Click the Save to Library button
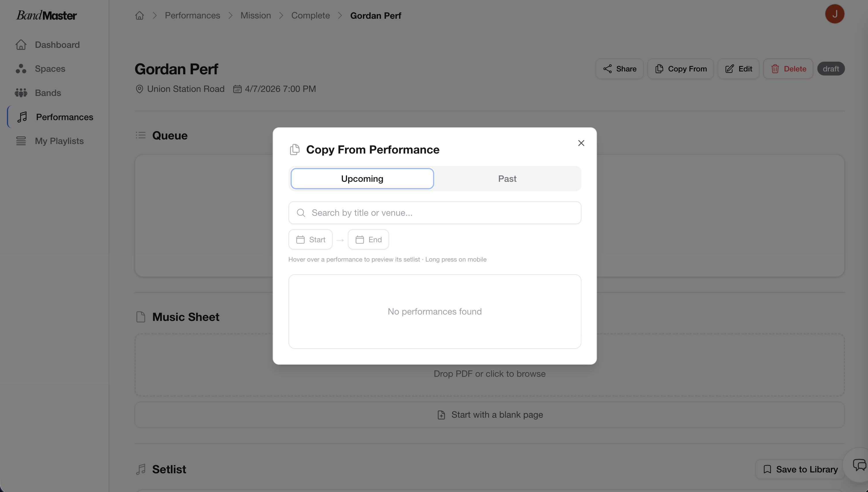The width and height of the screenshot is (868, 492). (800, 469)
